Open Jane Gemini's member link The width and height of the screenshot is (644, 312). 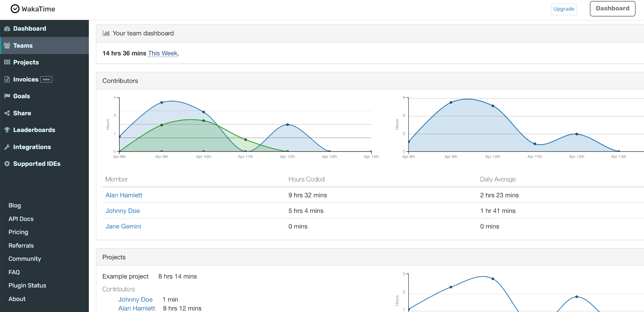point(123,227)
